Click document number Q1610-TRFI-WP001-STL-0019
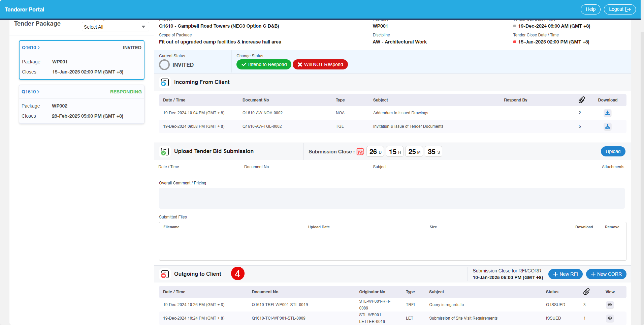The width and height of the screenshot is (644, 325). [280, 305]
